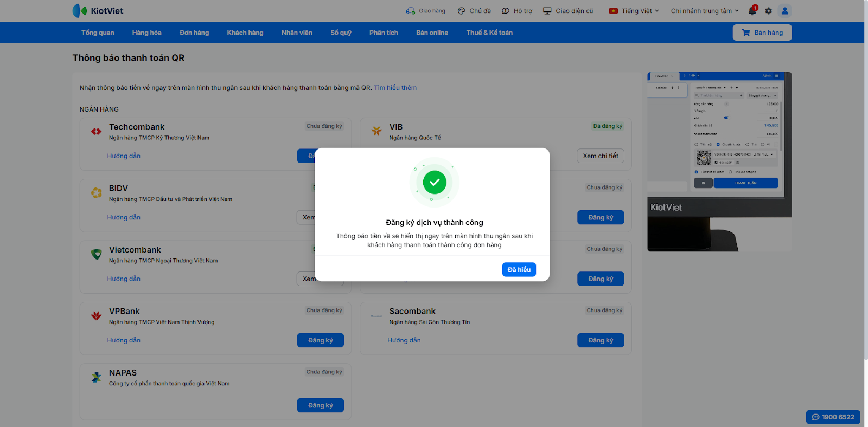Click the Sacombank logo icon

[x=376, y=315]
